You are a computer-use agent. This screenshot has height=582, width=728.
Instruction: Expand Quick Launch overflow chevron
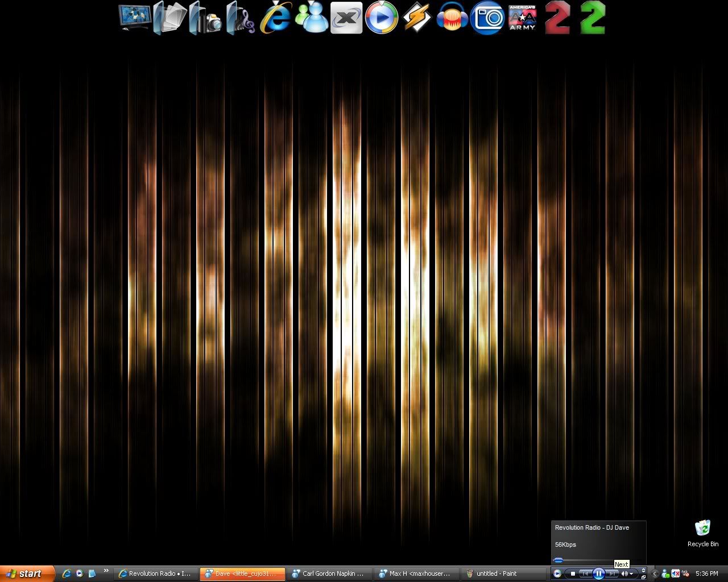click(106, 571)
